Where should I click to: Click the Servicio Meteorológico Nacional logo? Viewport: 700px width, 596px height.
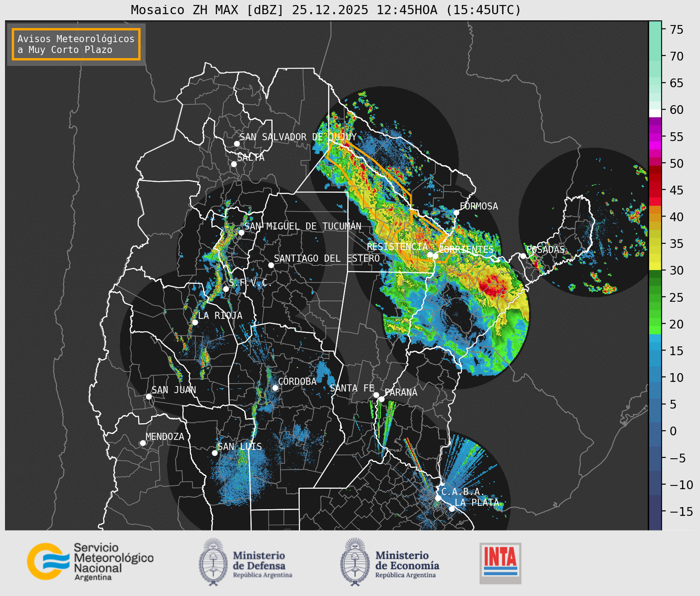pos(90,561)
